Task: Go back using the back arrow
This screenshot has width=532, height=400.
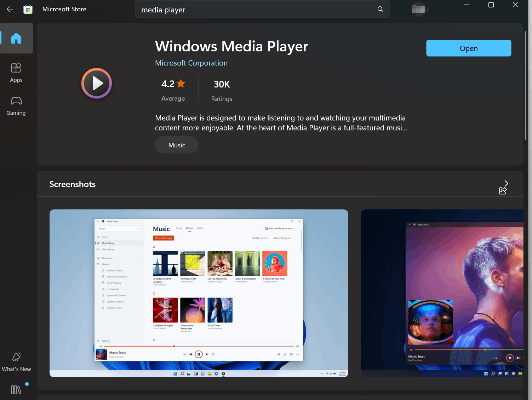Action: (x=10, y=9)
